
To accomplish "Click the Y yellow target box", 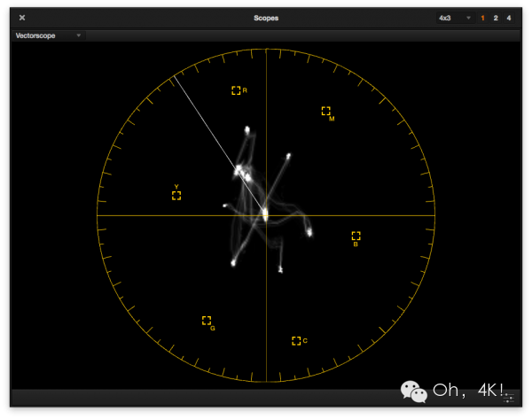I will pyautogui.click(x=176, y=196).
